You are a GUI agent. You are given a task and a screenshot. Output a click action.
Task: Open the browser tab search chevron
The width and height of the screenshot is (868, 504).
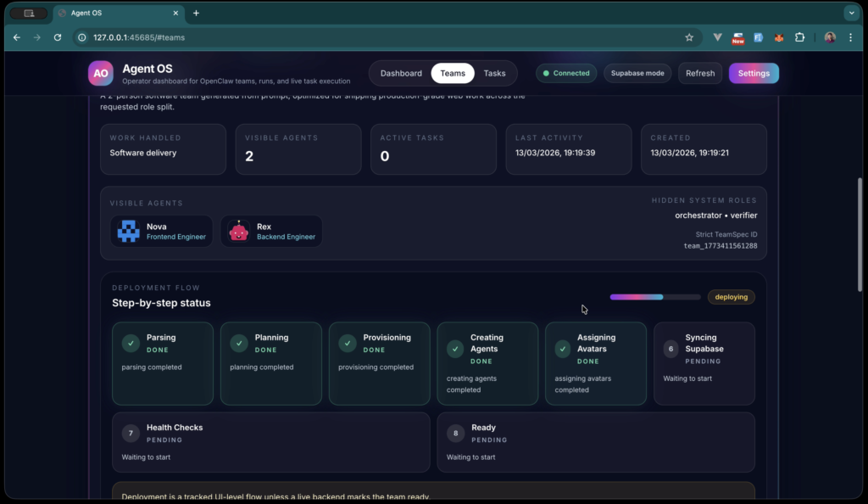pos(851,13)
